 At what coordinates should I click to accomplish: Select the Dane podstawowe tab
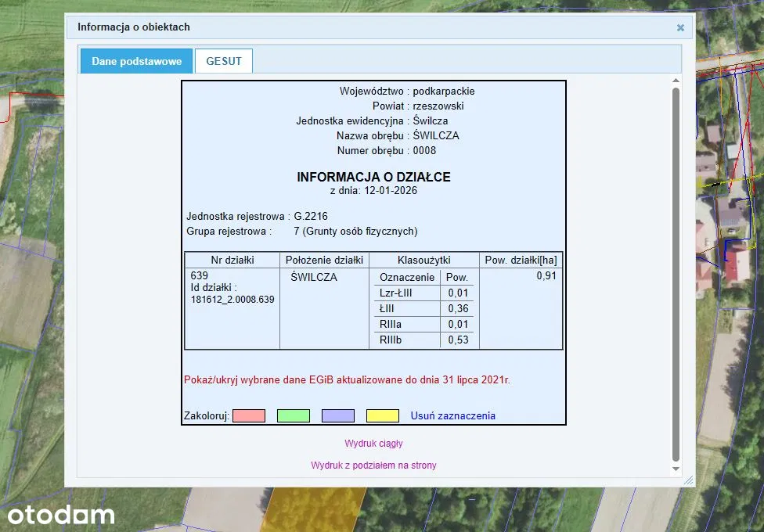point(136,61)
